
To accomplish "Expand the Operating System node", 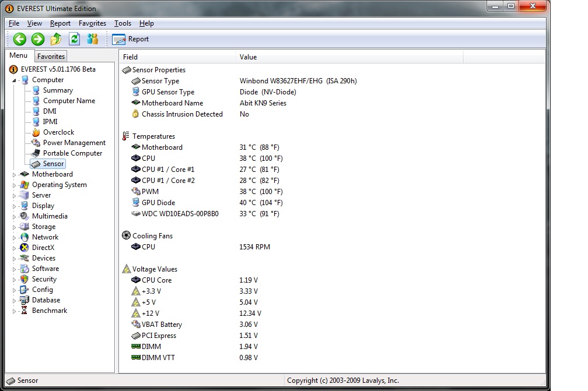I will (x=14, y=185).
